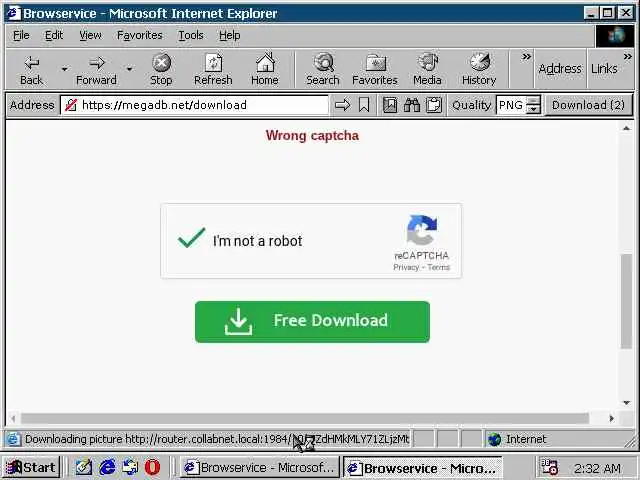640x480 pixels.
Task: Open the Edit menu
Action: pyautogui.click(x=54, y=36)
